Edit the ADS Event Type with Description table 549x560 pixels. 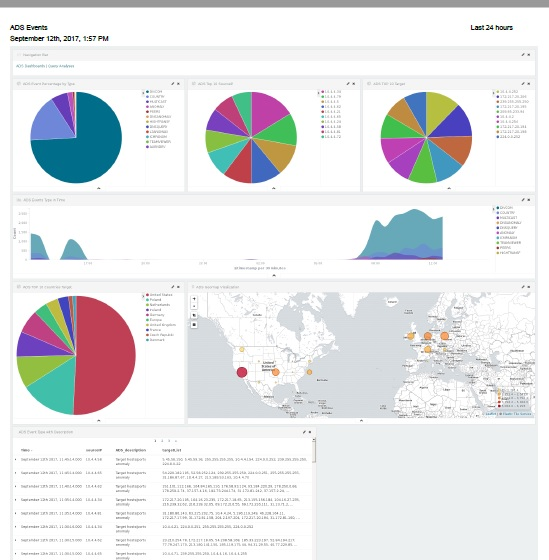[304, 432]
